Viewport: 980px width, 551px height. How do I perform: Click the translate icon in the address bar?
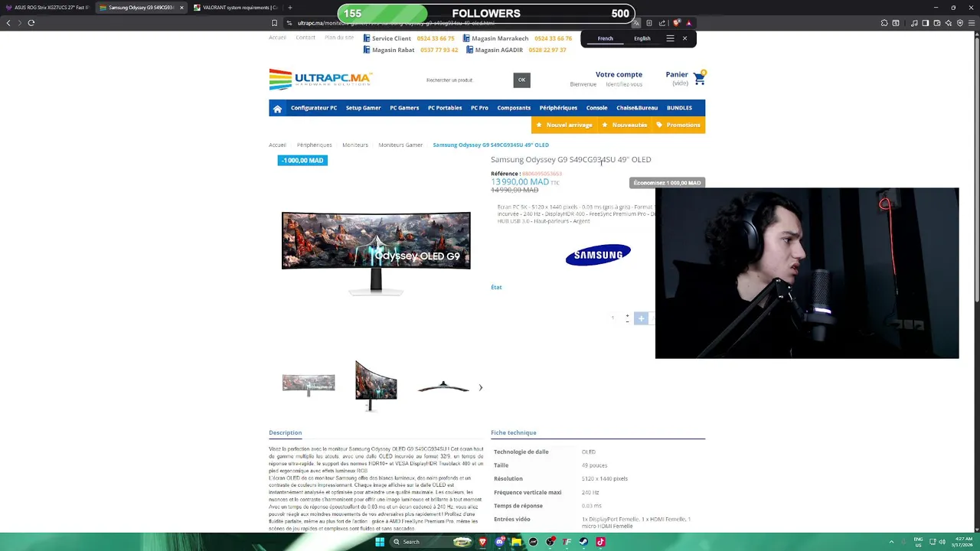coord(635,23)
